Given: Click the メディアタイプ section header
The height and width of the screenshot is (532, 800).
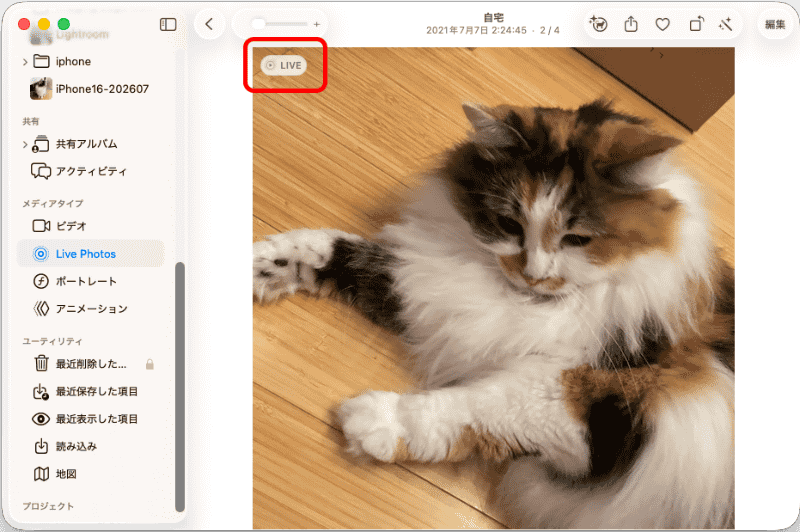Looking at the screenshot, I should pyautogui.click(x=53, y=203).
